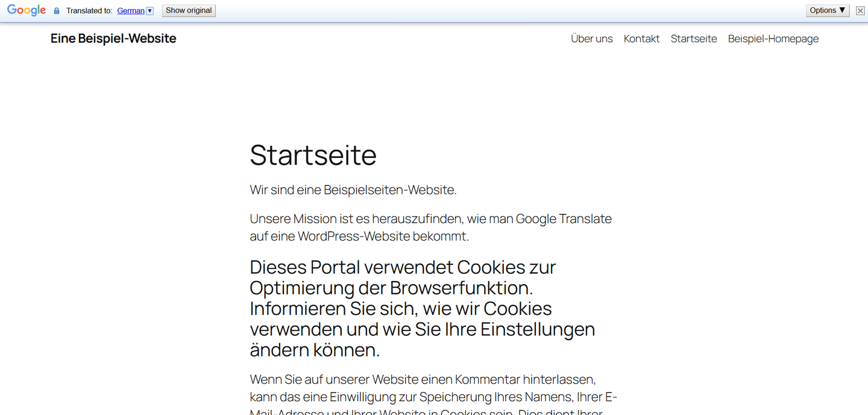868x415 pixels.
Task: Click the padlock icon beside the Google logo
Action: (x=56, y=10)
